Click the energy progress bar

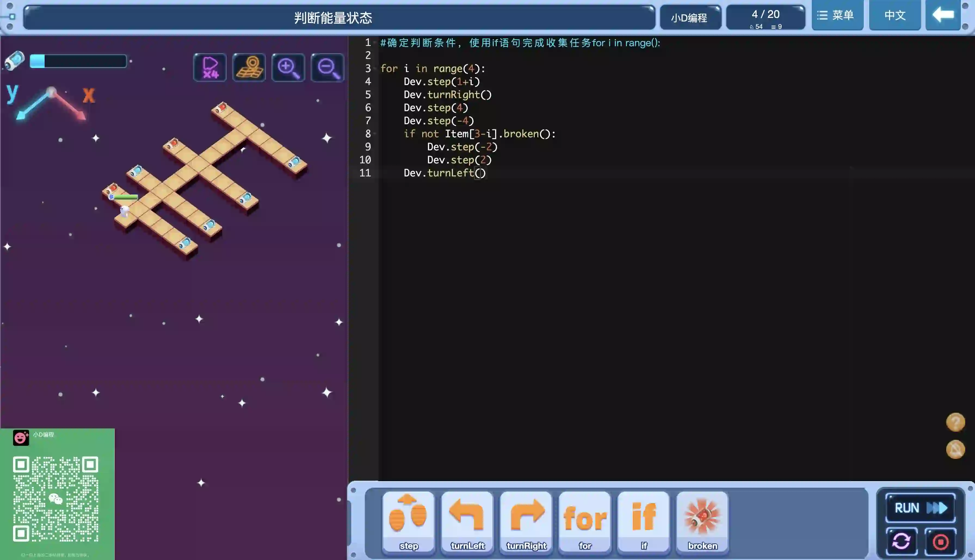[x=78, y=61]
